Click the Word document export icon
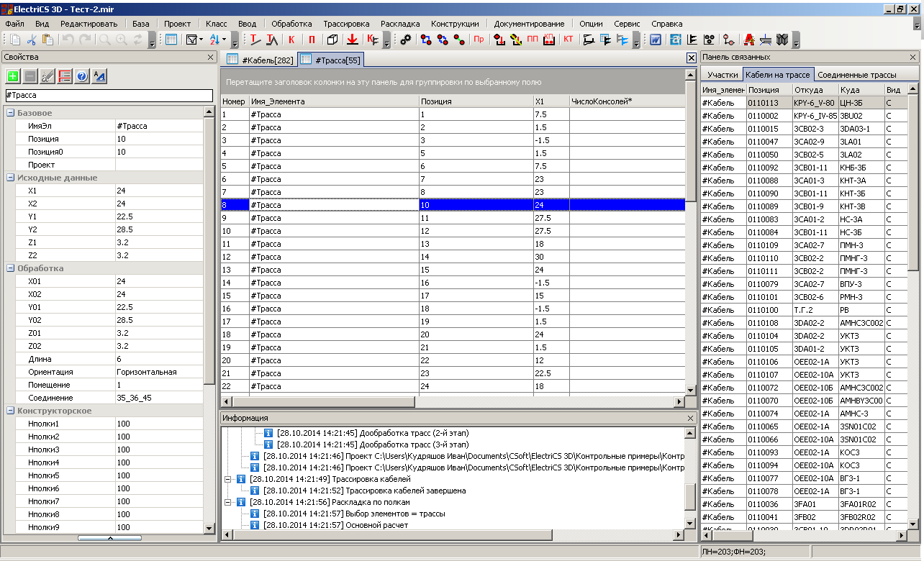 click(656, 40)
